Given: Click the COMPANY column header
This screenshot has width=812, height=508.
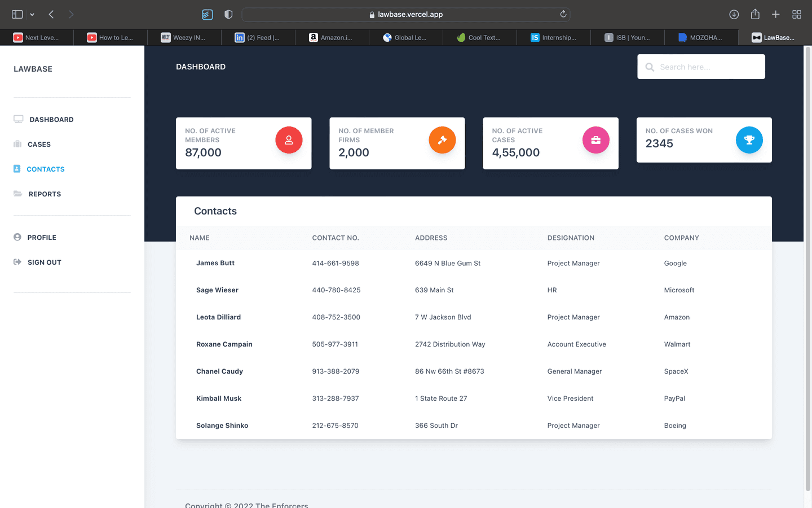Looking at the screenshot, I should [x=681, y=238].
